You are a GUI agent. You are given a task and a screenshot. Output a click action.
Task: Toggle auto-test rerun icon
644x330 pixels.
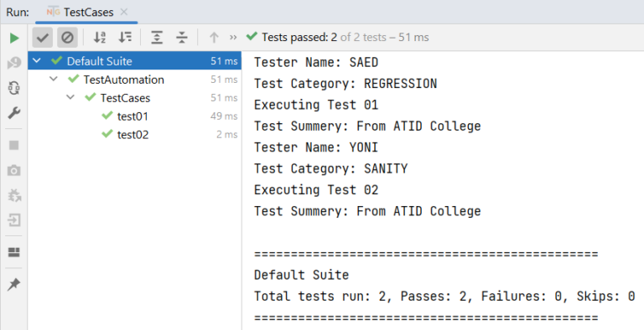click(x=14, y=88)
